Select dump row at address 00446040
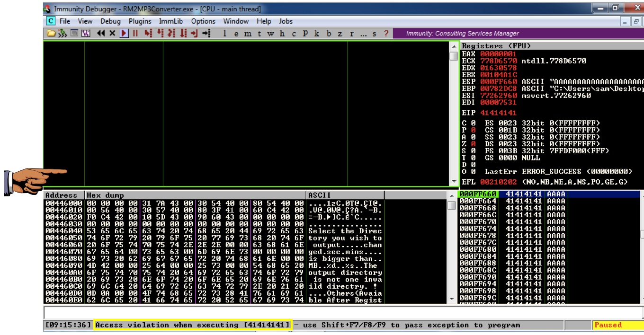 pyautogui.click(x=214, y=231)
